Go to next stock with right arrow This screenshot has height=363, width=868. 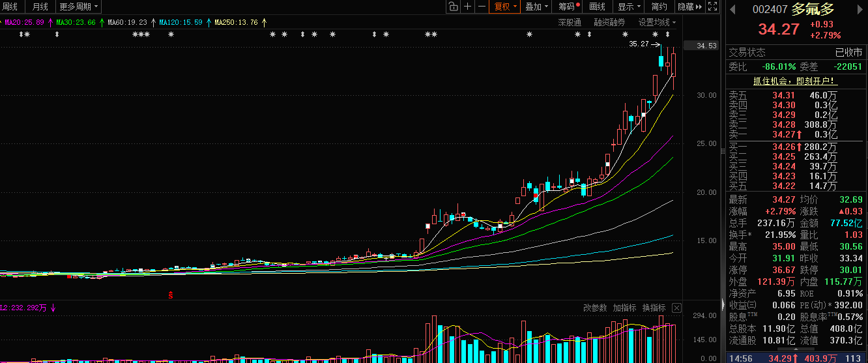coord(861,9)
